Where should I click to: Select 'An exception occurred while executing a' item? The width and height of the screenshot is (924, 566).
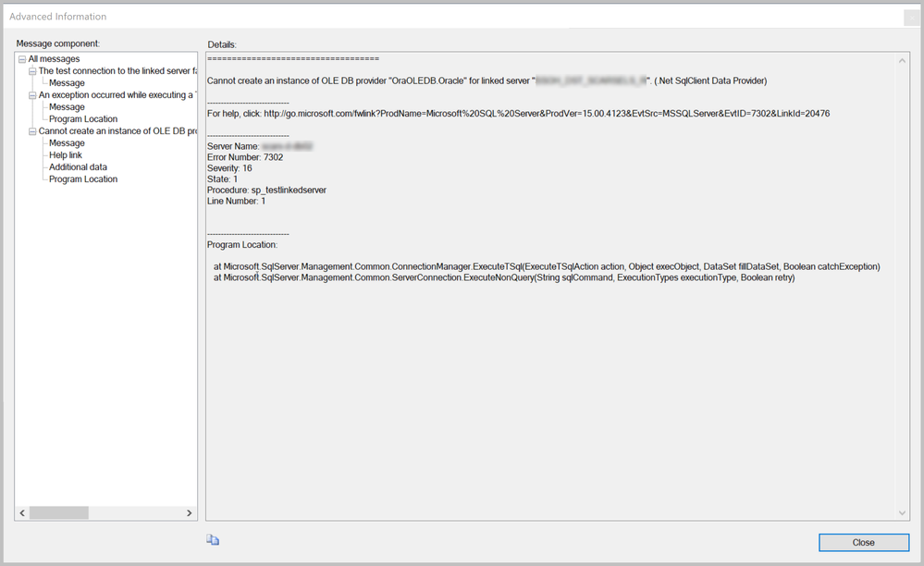coord(117,95)
